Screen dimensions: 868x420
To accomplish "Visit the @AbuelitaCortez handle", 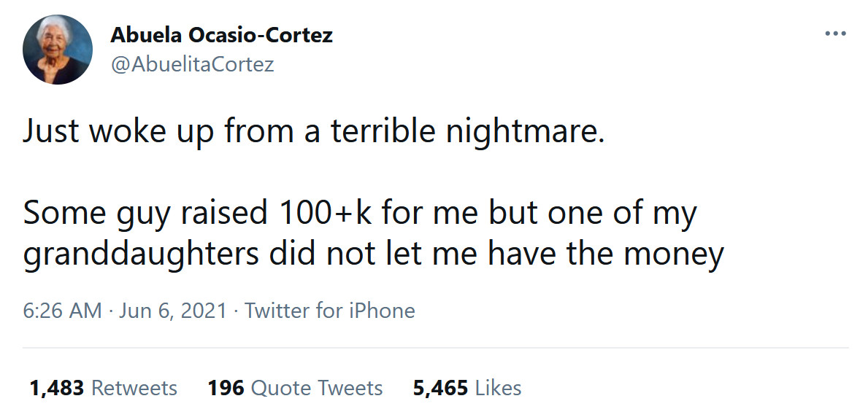I will pyautogui.click(x=192, y=64).
